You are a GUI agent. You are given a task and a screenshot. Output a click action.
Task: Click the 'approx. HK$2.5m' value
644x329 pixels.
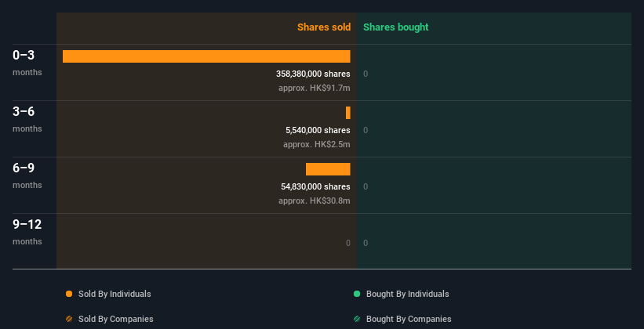coord(317,144)
